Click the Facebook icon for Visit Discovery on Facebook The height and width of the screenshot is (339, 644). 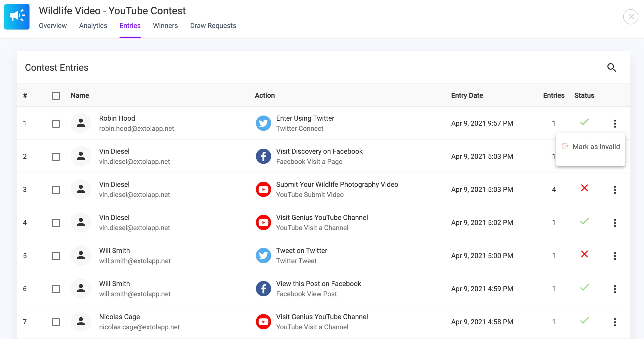point(263,156)
